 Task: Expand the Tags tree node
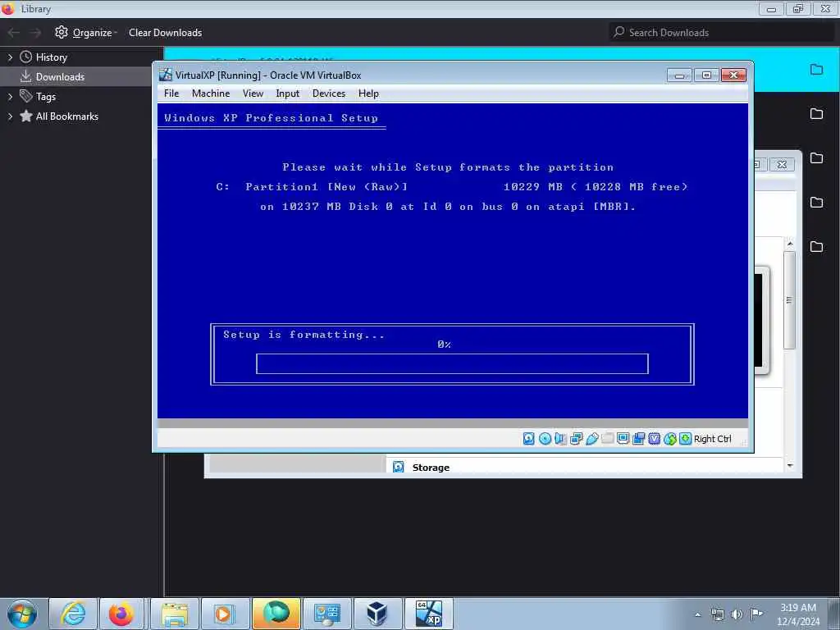coord(10,97)
